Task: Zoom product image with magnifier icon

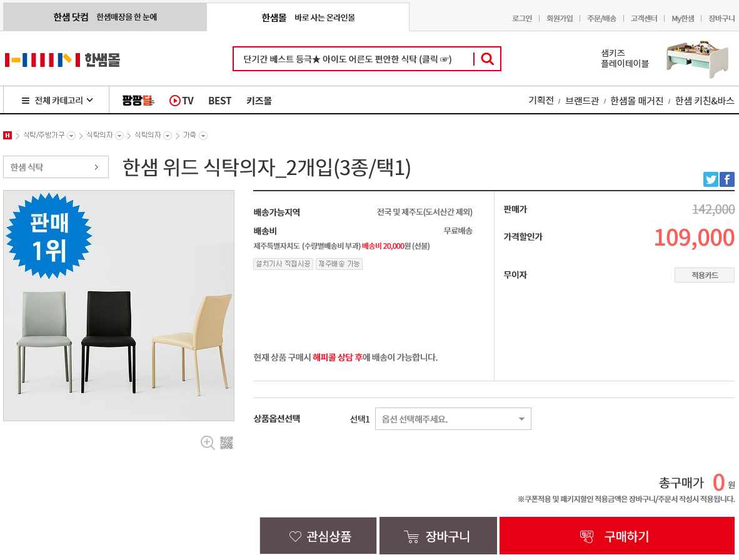Action: [x=208, y=442]
